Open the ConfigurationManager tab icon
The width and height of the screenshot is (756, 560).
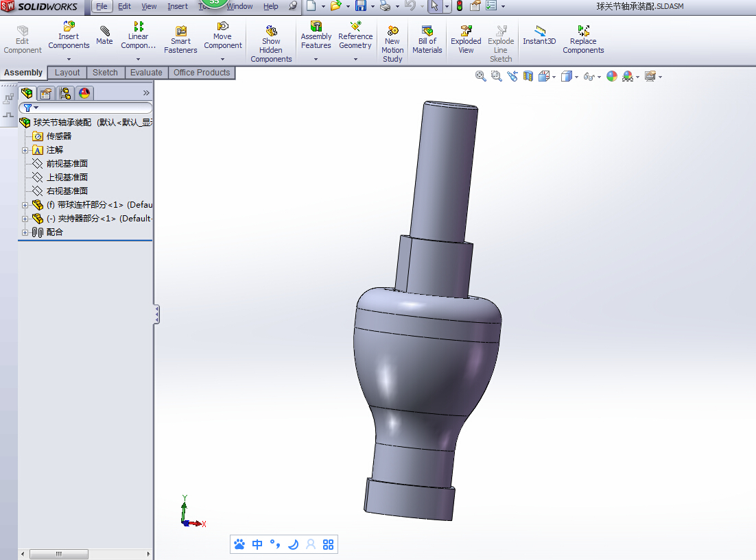click(65, 93)
